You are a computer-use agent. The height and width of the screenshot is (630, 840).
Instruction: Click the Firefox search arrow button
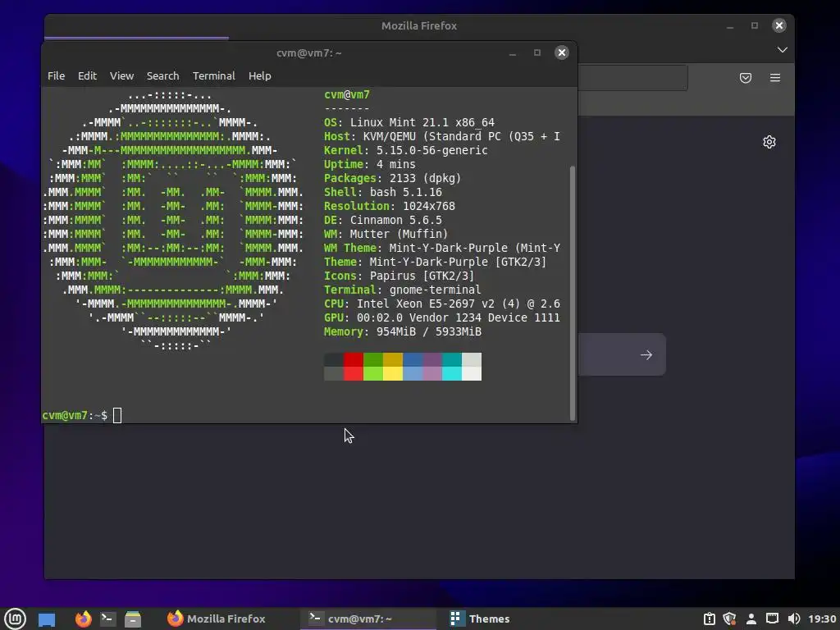click(x=646, y=354)
